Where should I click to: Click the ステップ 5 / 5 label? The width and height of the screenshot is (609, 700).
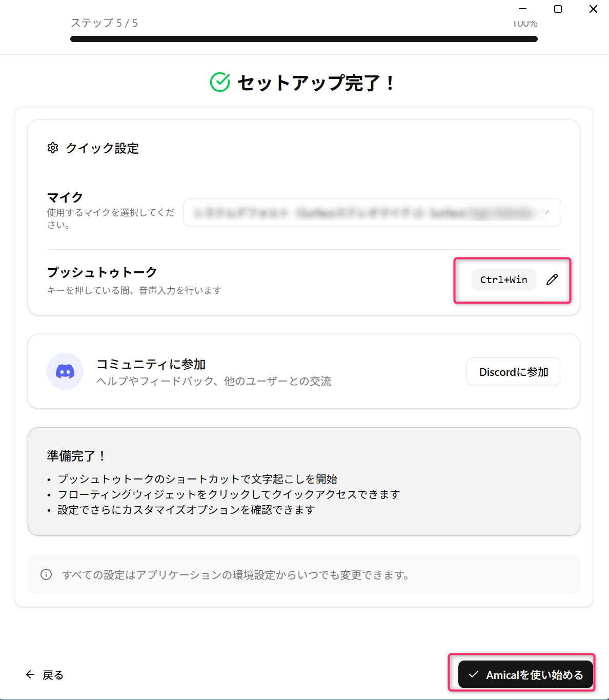click(104, 23)
